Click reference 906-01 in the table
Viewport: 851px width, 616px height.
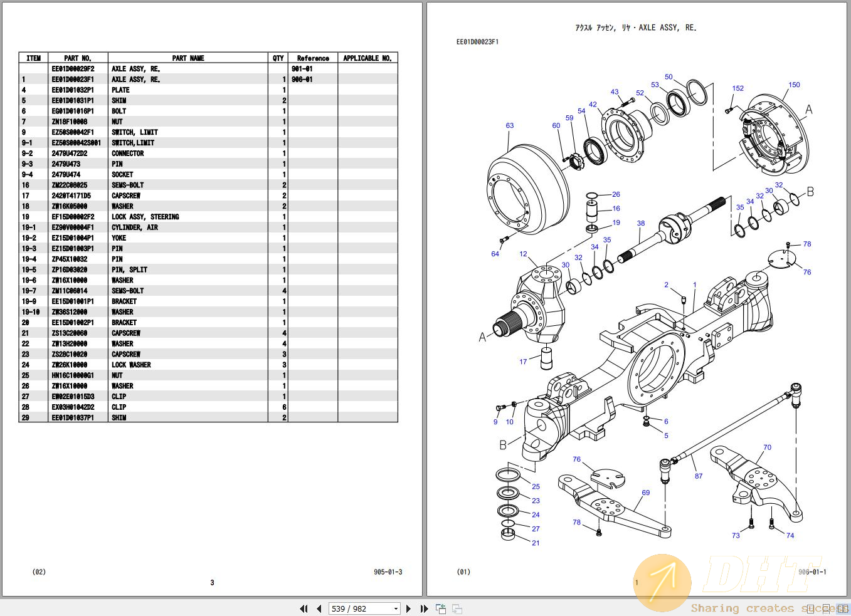302,80
